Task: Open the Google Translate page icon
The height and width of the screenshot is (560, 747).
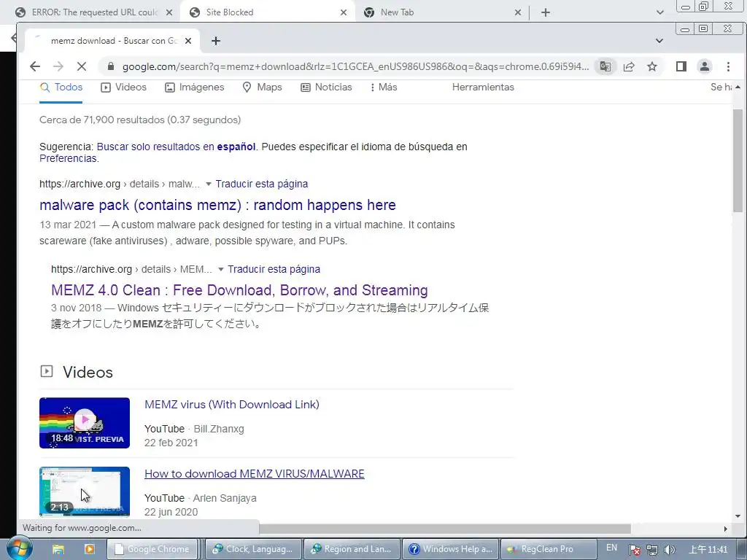Action: 605,66
